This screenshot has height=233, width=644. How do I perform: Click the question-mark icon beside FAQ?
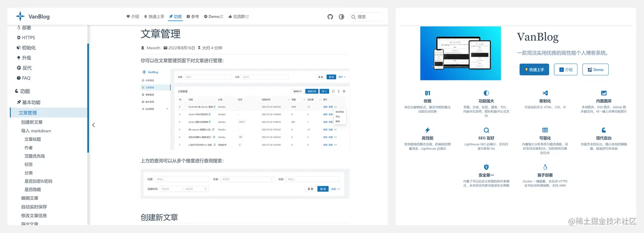coord(18,78)
